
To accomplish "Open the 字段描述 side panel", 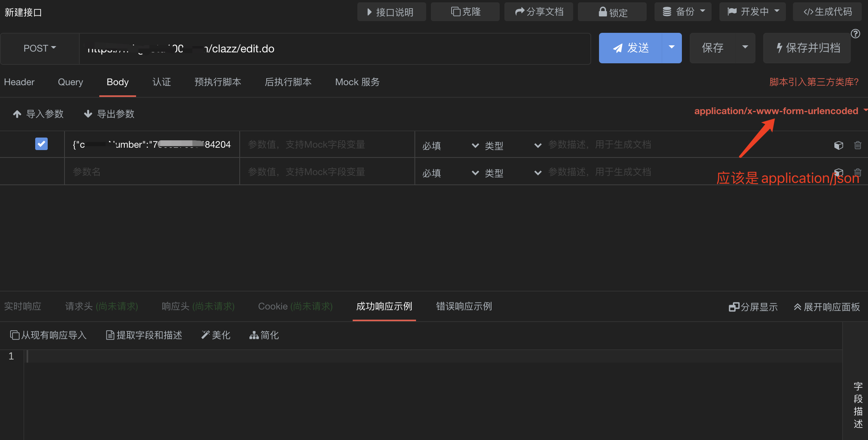I will (858, 405).
